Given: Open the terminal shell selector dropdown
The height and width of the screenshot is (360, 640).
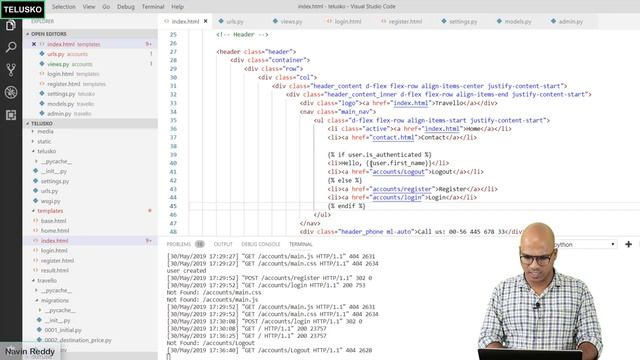Looking at the screenshot, I should (586, 244).
